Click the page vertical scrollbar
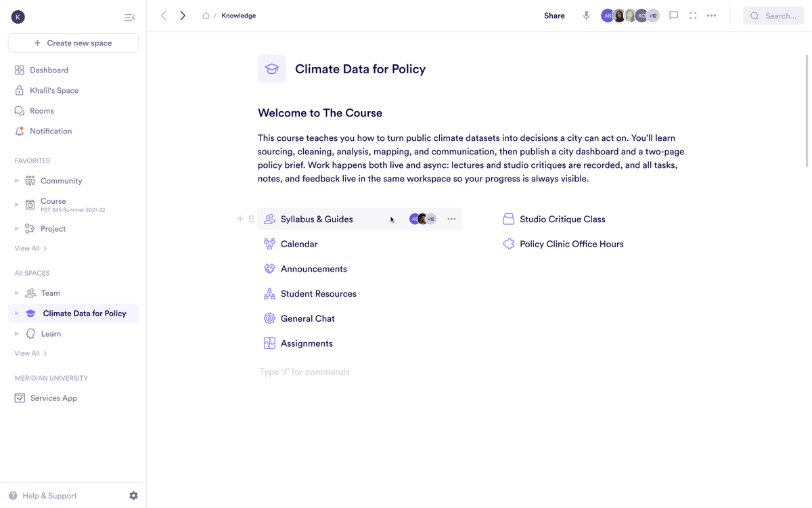The image size is (812, 508). coord(807,110)
